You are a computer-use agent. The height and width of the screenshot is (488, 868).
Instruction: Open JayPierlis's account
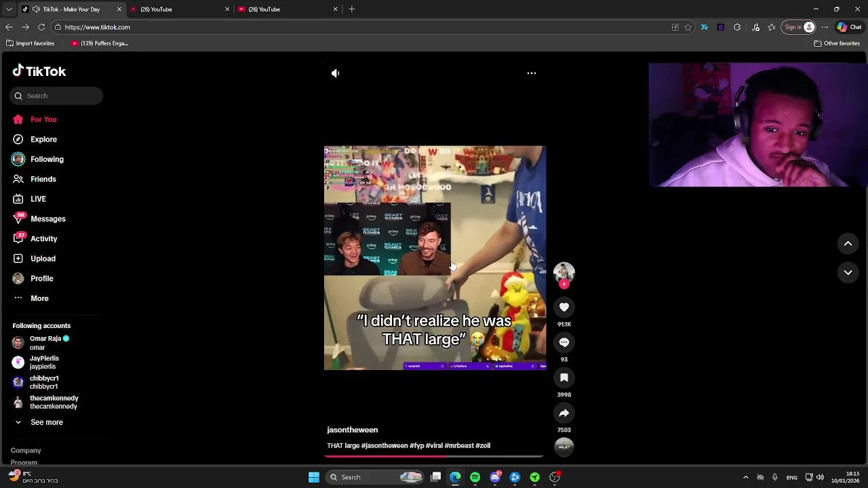point(36,363)
